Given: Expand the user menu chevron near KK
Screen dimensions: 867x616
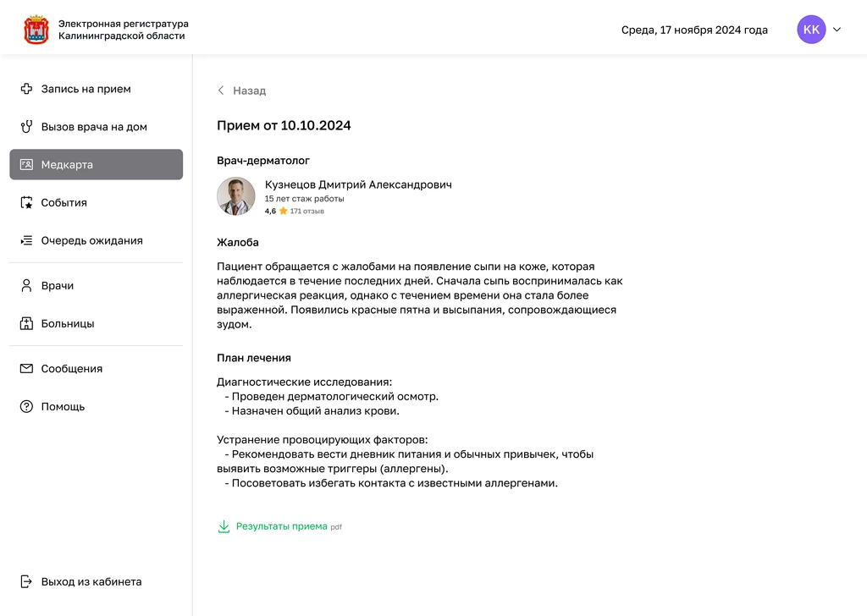Looking at the screenshot, I should (x=837, y=30).
